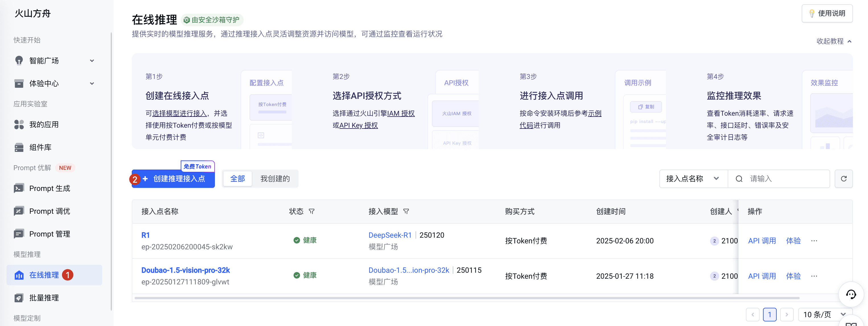This screenshot has width=868, height=326.
Task: Click the Prompt 管理 icon
Action: click(x=19, y=234)
